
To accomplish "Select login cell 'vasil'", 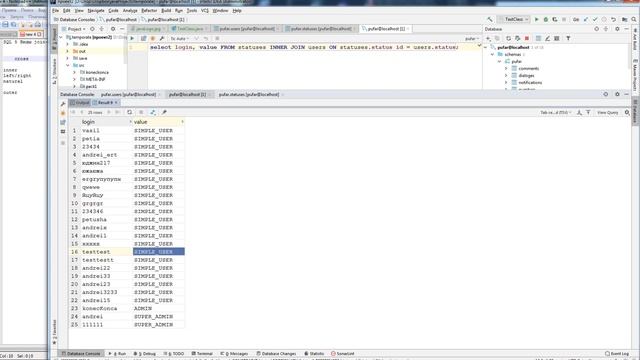I will pos(106,131).
